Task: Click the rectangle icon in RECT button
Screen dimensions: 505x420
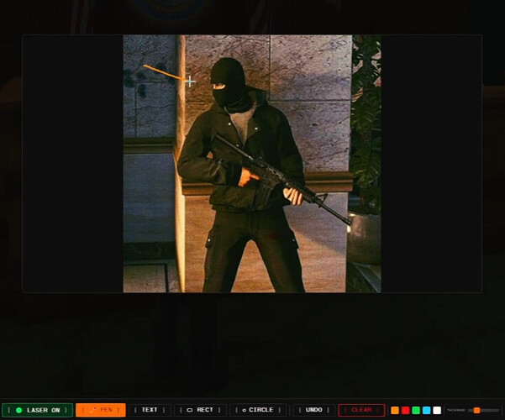Action: click(190, 410)
